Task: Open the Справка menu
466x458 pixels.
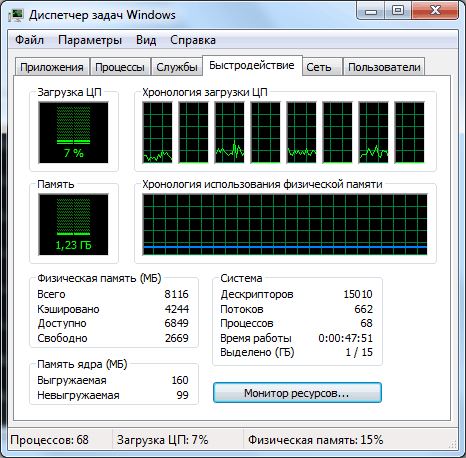Action: [193, 40]
